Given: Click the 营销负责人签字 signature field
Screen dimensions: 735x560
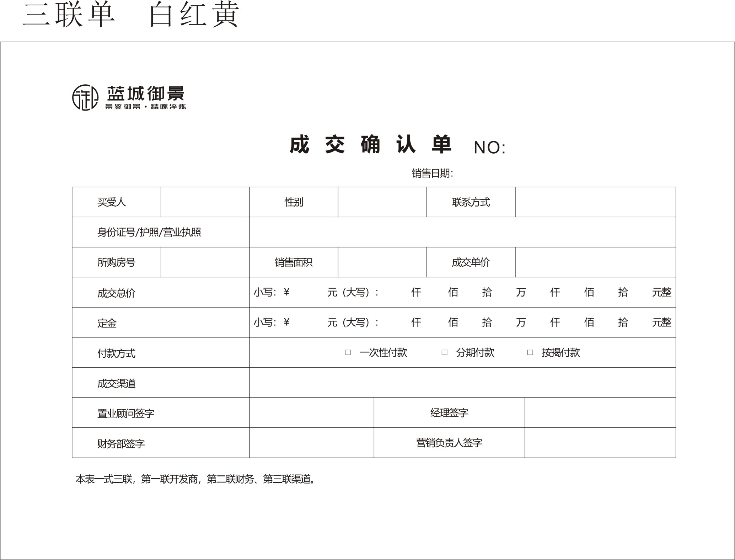Looking at the screenshot, I should click(x=600, y=443).
